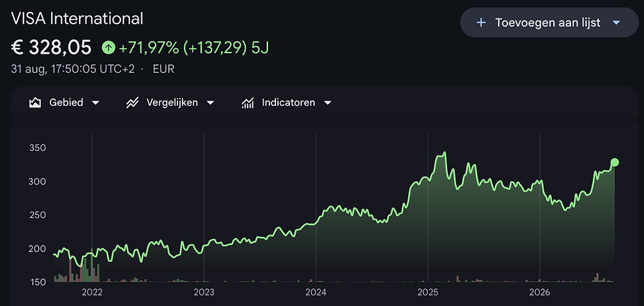Click the 2023 x-axis label
The height and width of the screenshot is (306, 644).
pyautogui.click(x=204, y=292)
